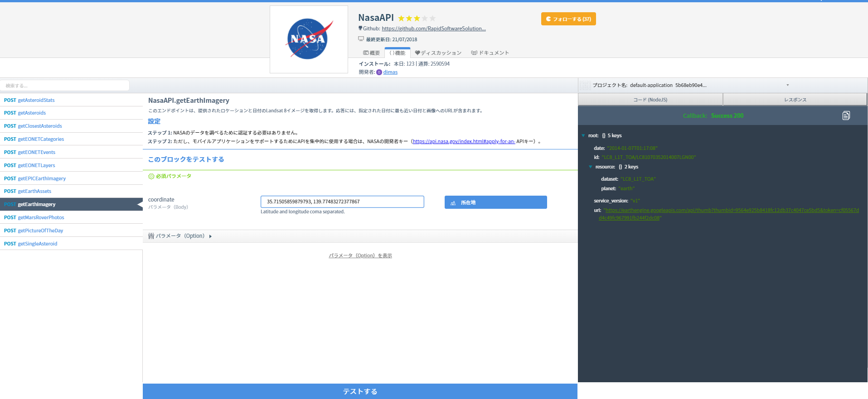Select getClosestAsteroids endpoint
The image size is (868, 399).
point(71,126)
